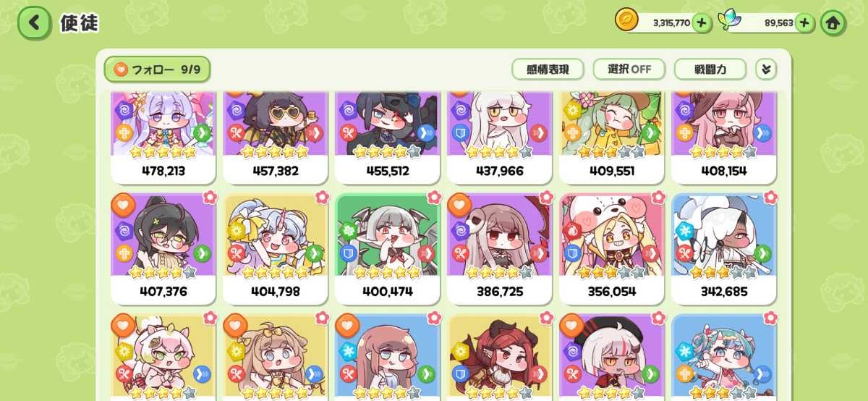The image size is (868, 401).
Task: Click the butterfly gem currency icon
Action: (x=729, y=21)
